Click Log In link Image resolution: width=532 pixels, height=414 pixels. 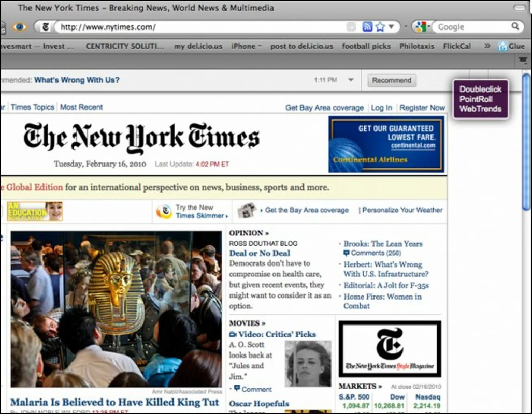click(x=381, y=108)
